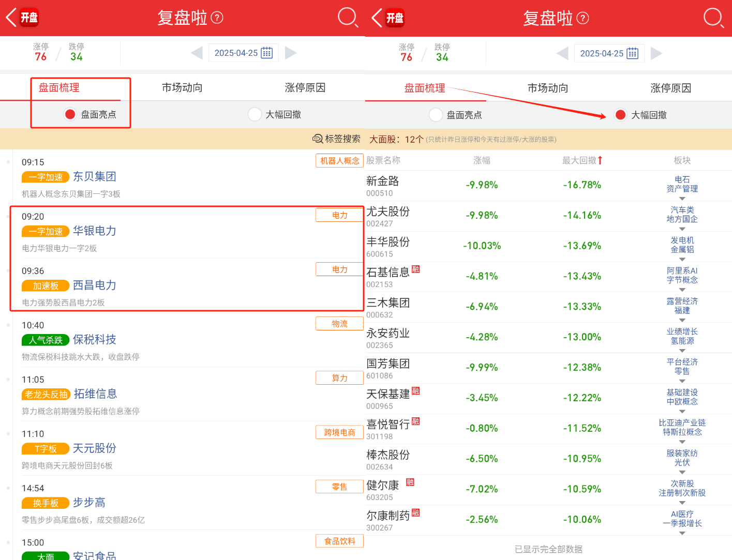Tap 融 badge next to 健尔康
The width and height of the screenshot is (732, 560).
(x=410, y=482)
